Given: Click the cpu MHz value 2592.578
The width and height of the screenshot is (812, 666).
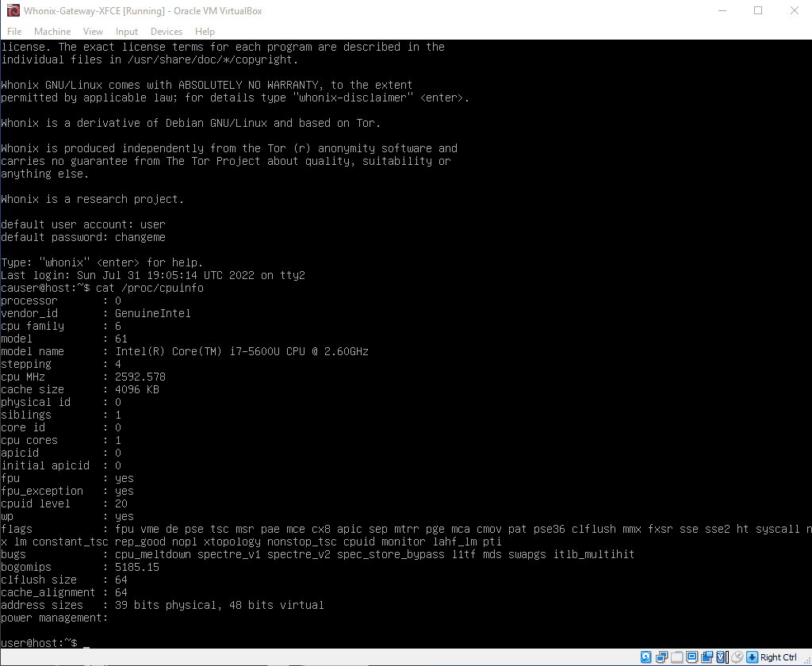Looking at the screenshot, I should (140, 377).
